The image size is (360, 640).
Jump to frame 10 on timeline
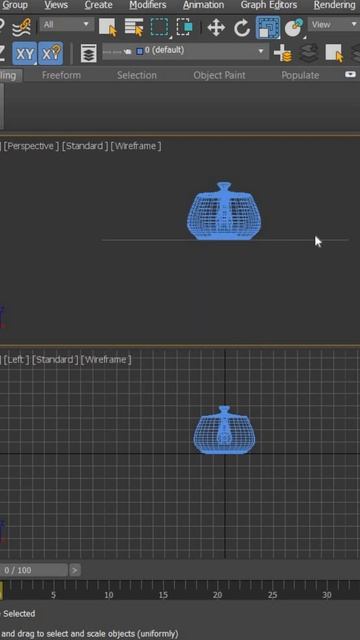[108, 595]
